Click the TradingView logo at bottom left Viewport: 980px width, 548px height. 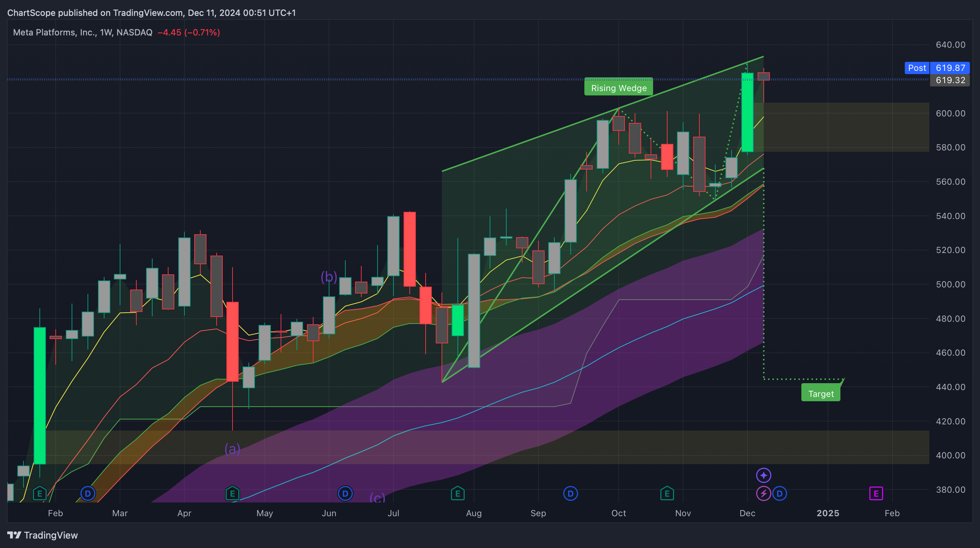[x=43, y=535]
